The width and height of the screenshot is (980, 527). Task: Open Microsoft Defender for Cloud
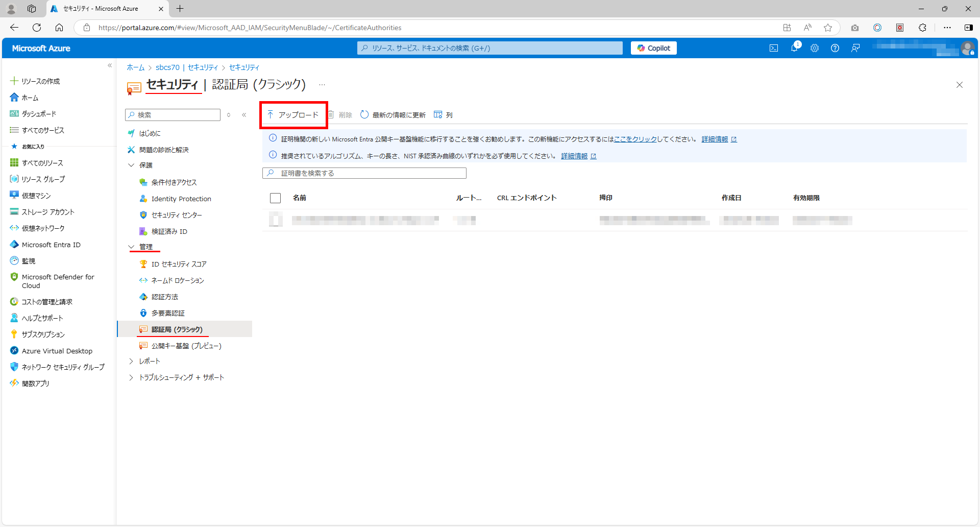[58, 281]
